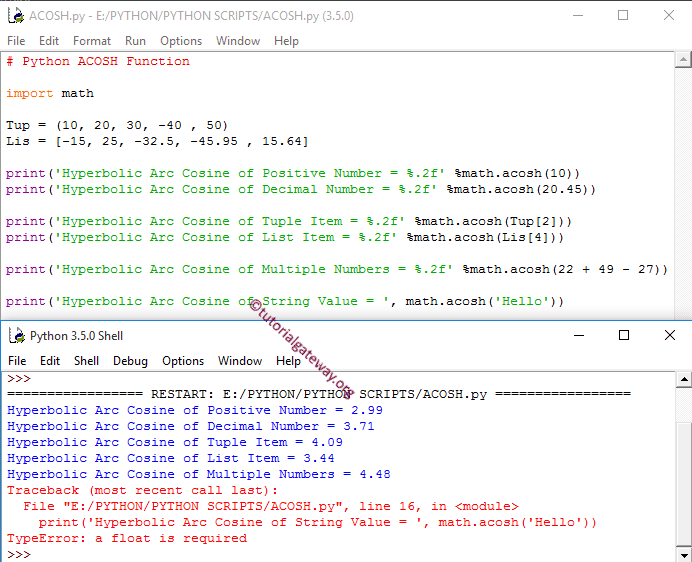Open Help menu in ACOSH.py editor window
692x562 pixels.
coord(286,41)
